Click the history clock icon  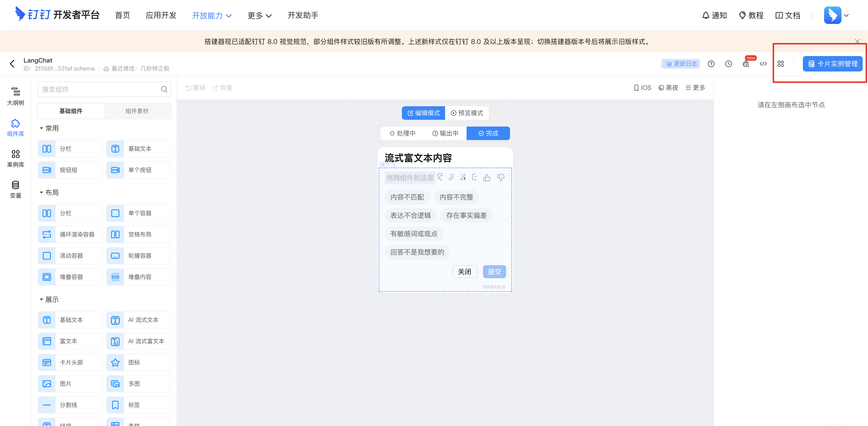pyautogui.click(x=728, y=64)
